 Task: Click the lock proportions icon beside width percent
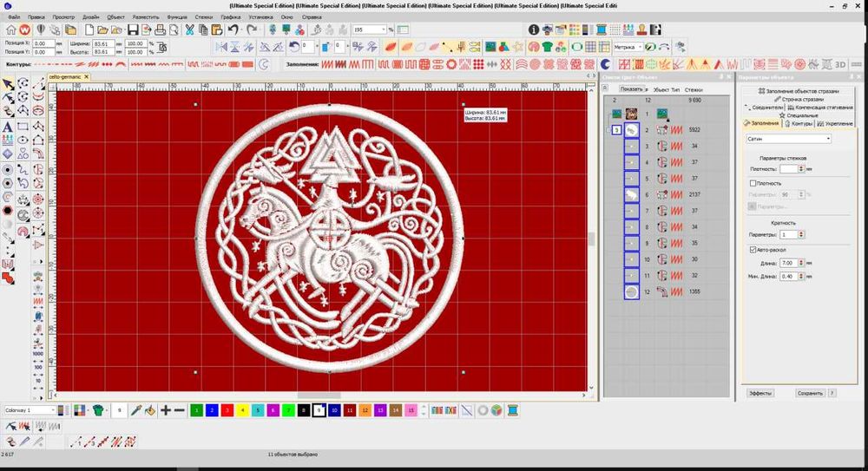coord(162,48)
